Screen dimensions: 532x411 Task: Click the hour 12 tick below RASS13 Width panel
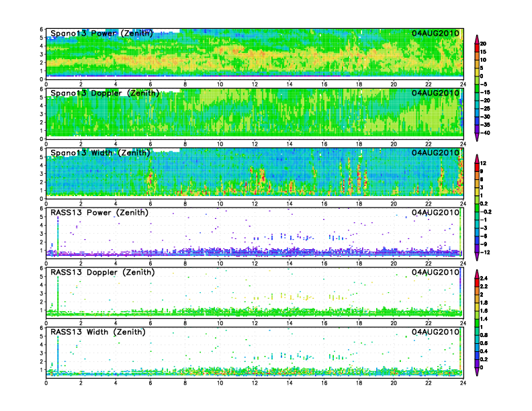tap(255, 383)
